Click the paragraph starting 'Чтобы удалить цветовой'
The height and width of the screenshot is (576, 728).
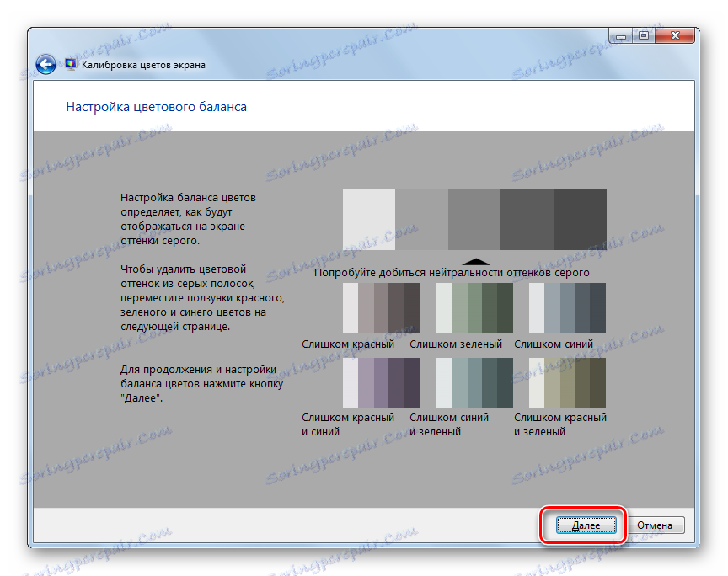(x=202, y=297)
